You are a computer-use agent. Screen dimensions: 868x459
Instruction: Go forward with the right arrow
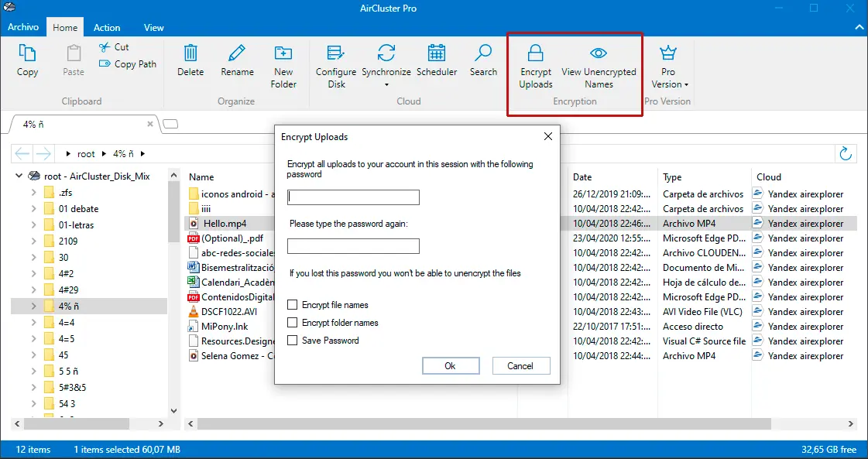[x=43, y=153]
